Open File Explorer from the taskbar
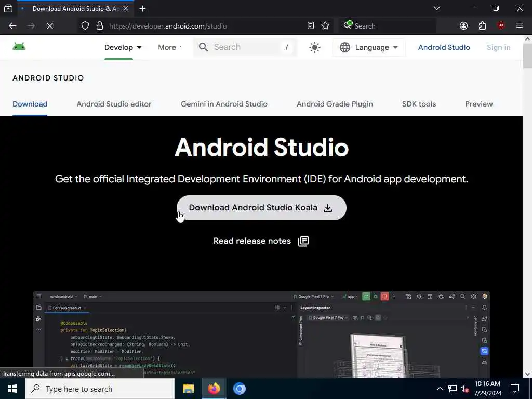This screenshot has height=399, width=532. pyautogui.click(x=188, y=389)
